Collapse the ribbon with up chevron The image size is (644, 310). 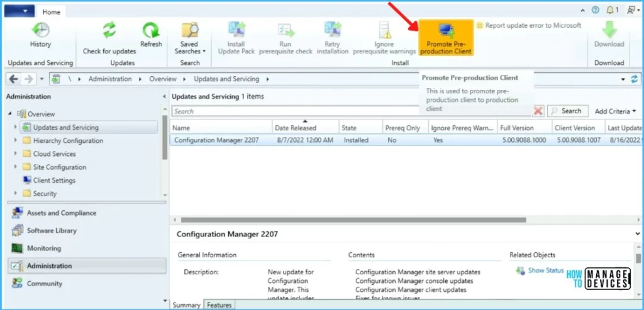[x=583, y=11]
